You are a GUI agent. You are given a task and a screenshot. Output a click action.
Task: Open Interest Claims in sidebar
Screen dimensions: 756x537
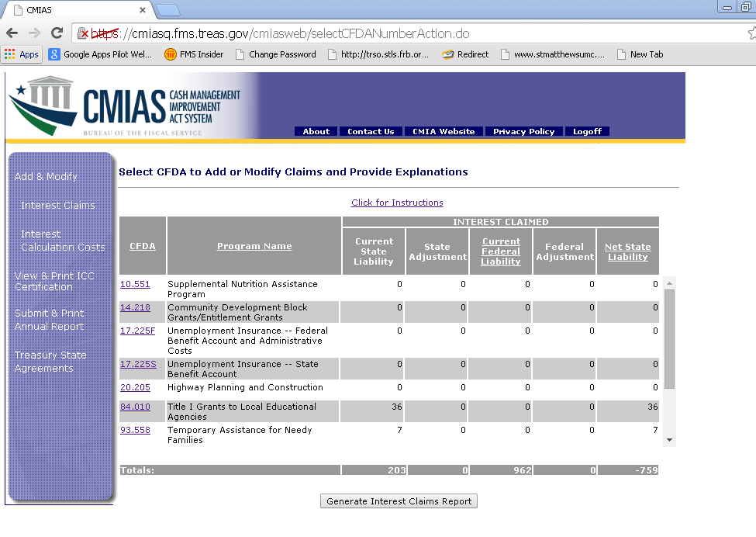coord(58,205)
